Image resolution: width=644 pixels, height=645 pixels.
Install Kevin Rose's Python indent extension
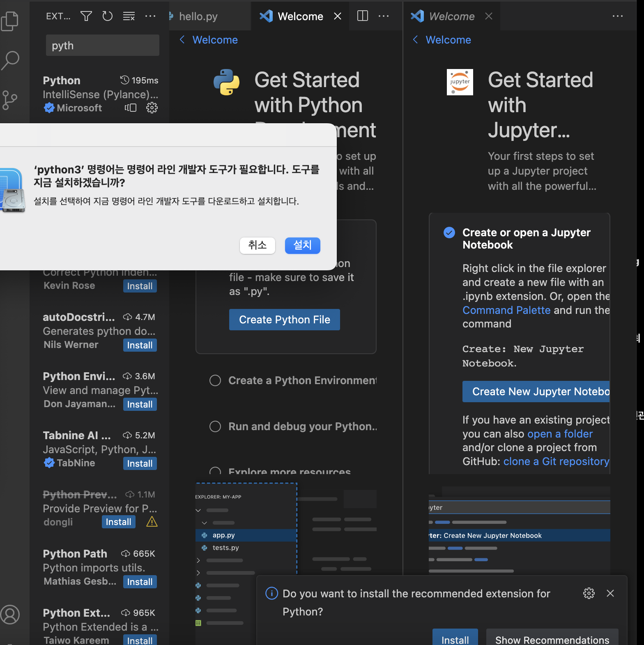point(140,286)
